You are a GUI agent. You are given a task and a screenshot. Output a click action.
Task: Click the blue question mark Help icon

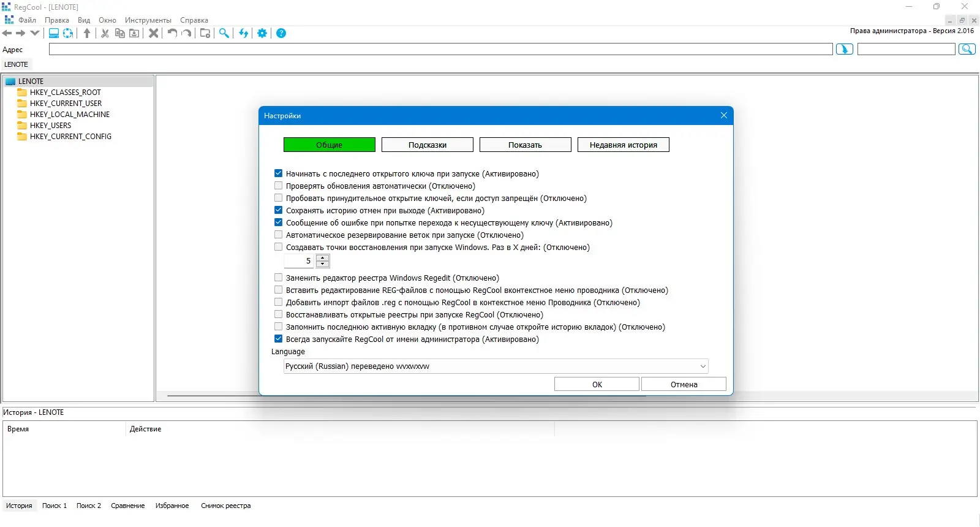pos(281,33)
